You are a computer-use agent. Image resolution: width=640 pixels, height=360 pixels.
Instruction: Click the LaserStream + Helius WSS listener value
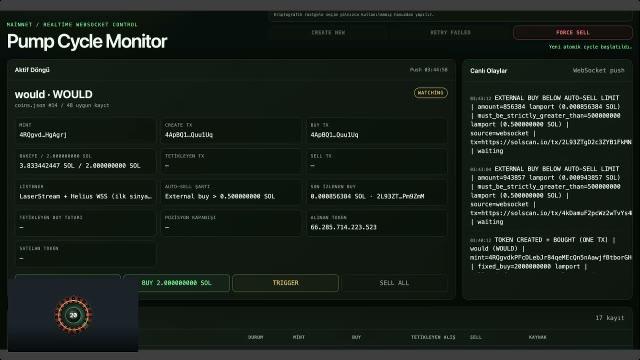(85, 196)
